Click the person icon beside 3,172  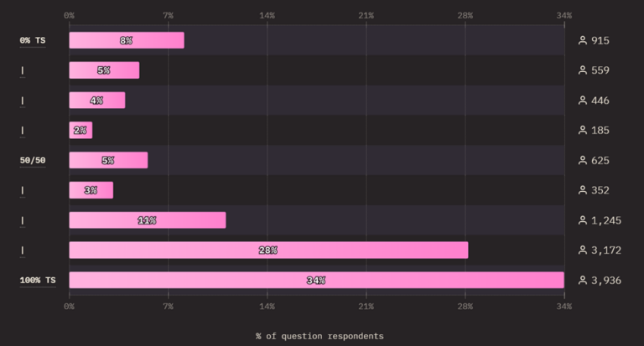click(x=583, y=250)
